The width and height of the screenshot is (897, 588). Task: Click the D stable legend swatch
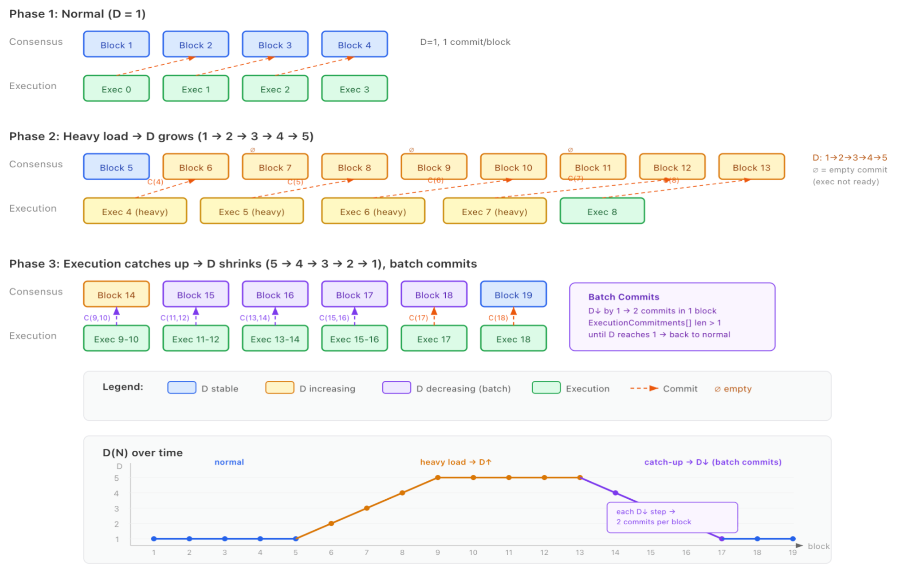(182, 388)
